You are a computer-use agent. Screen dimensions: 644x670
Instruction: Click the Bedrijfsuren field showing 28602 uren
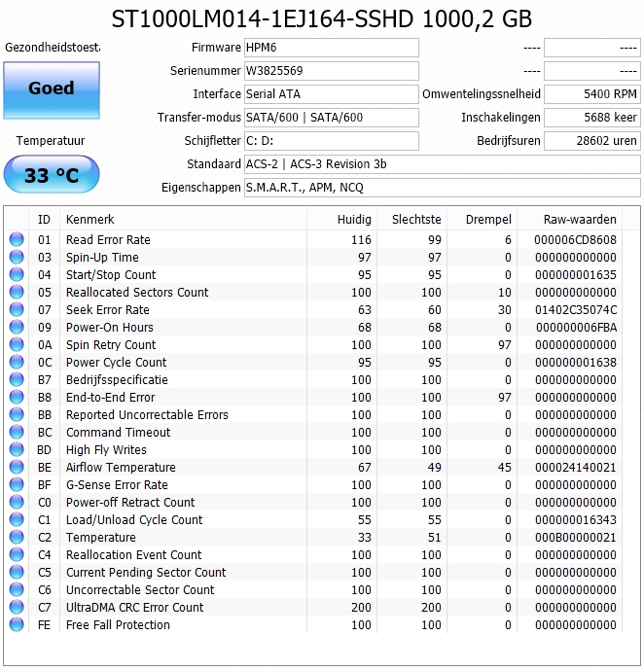click(591, 141)
